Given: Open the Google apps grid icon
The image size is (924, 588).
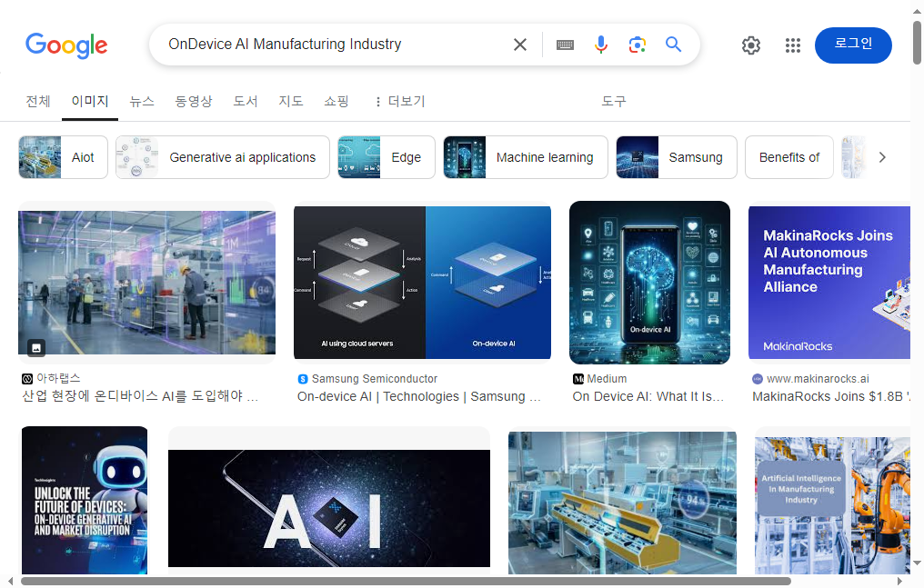Looking at the screenshot, I should click(793, 45).
